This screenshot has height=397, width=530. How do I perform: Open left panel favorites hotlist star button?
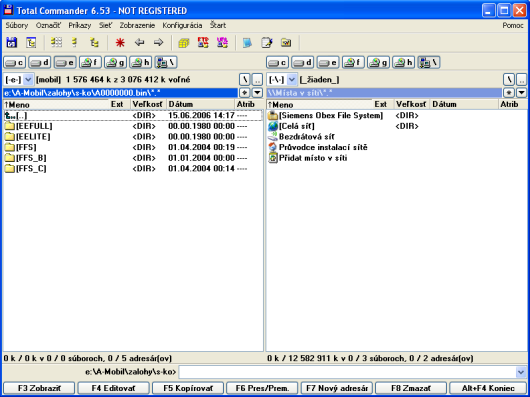(244, 93)
